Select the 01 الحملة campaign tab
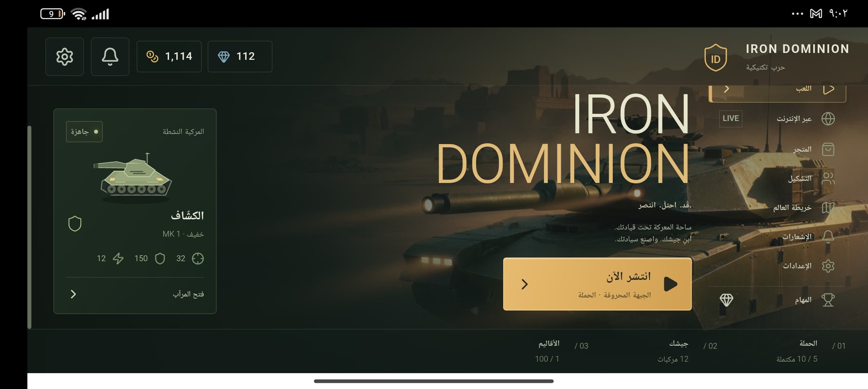The image size is (868, 389). (x=811, y=351)
